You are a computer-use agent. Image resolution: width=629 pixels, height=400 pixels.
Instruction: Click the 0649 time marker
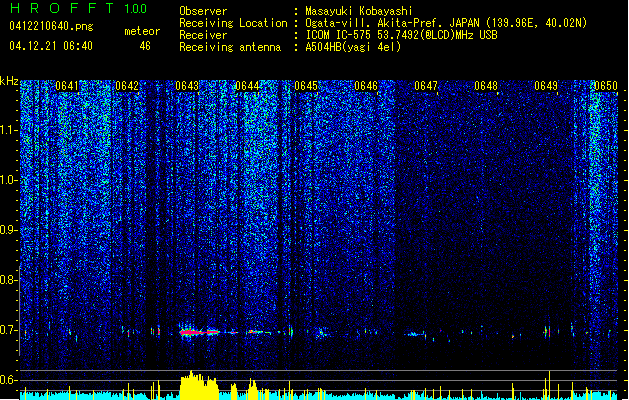pos(546,86)
